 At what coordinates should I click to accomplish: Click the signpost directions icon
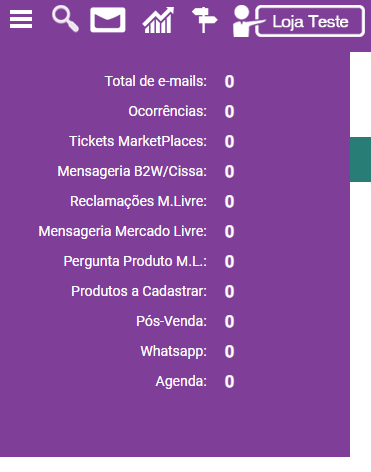(204, 20)
